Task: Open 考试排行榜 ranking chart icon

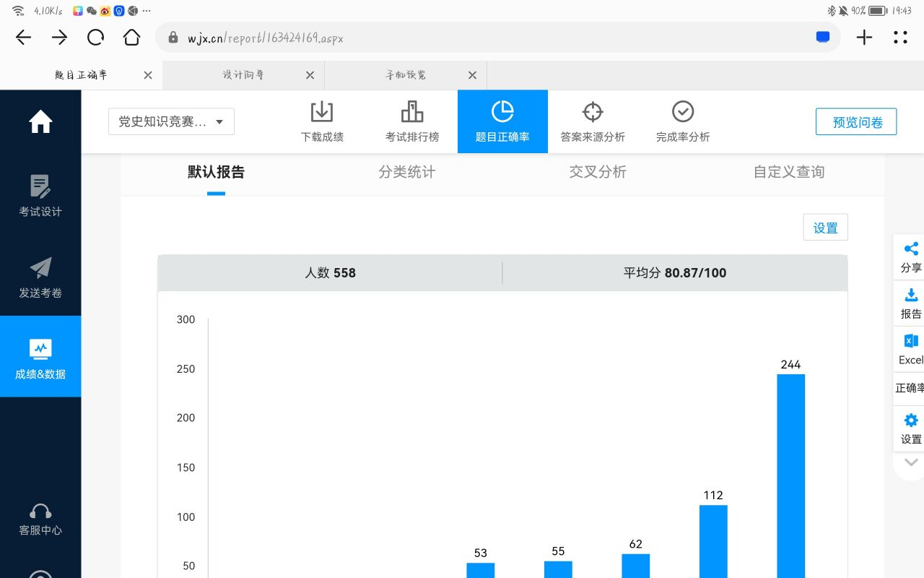Action: tap(411, 113)
